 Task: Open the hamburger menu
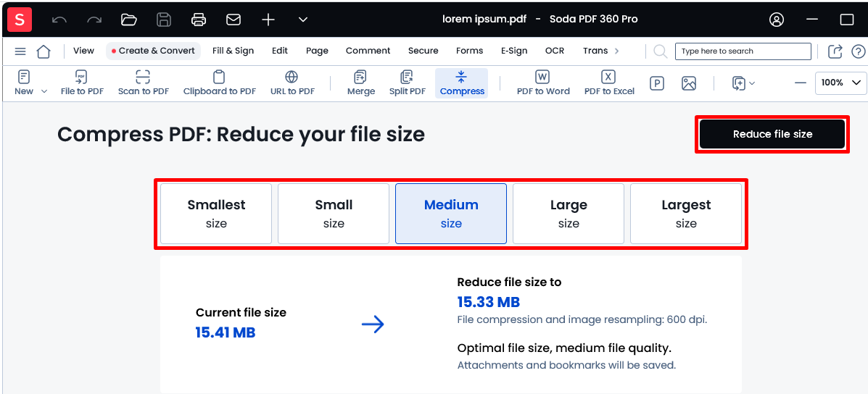[x=20, y=51]
